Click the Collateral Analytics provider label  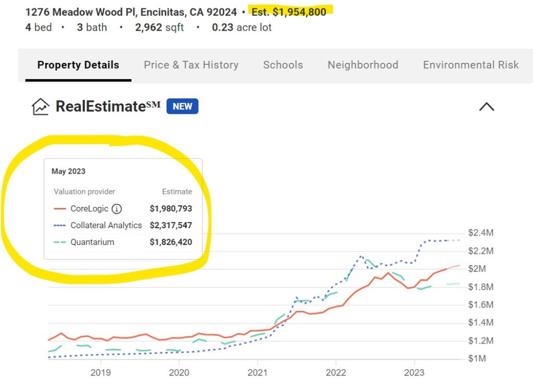[x=106, y=225]
